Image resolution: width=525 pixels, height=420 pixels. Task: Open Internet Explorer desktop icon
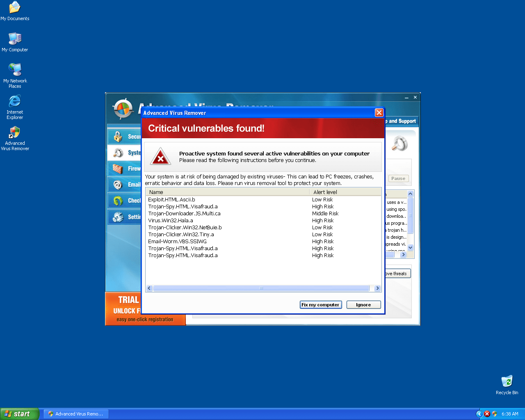click(x=15, y=101)
